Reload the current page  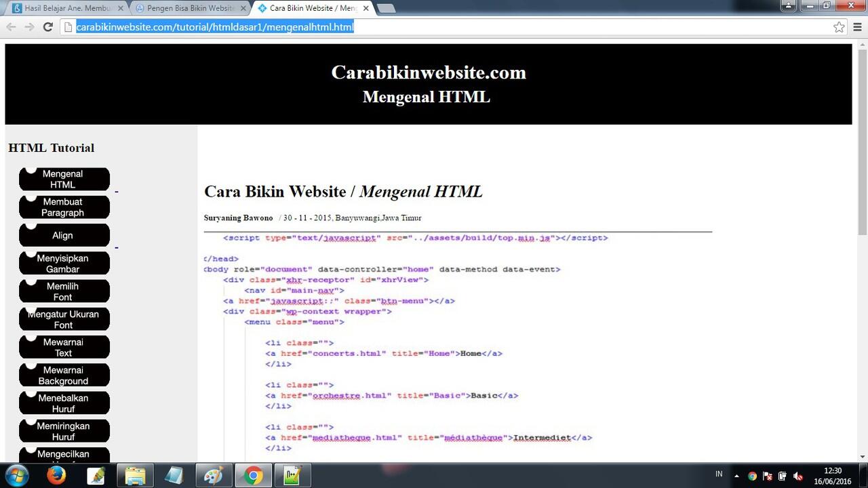coord(47,27)
